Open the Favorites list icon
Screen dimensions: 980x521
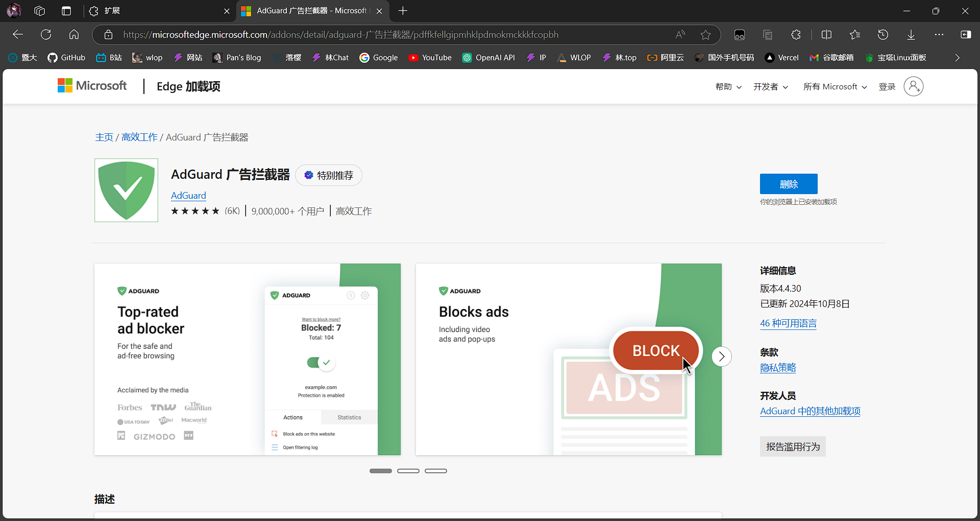point(855,35)
